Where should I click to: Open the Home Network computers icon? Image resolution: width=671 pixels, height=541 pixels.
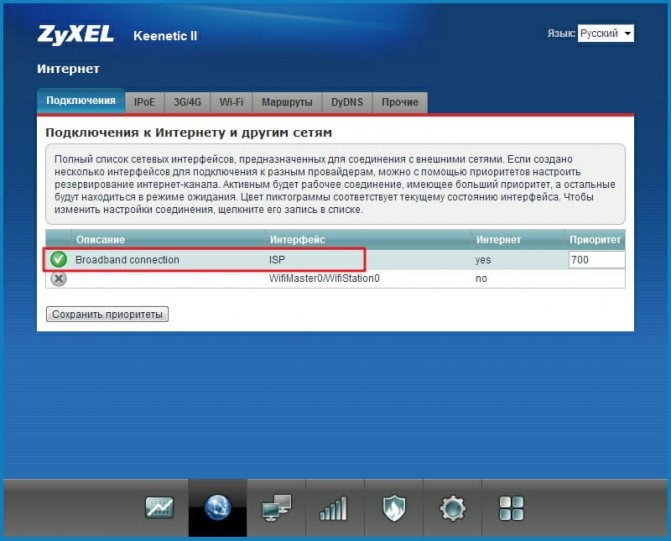point(276,508)
